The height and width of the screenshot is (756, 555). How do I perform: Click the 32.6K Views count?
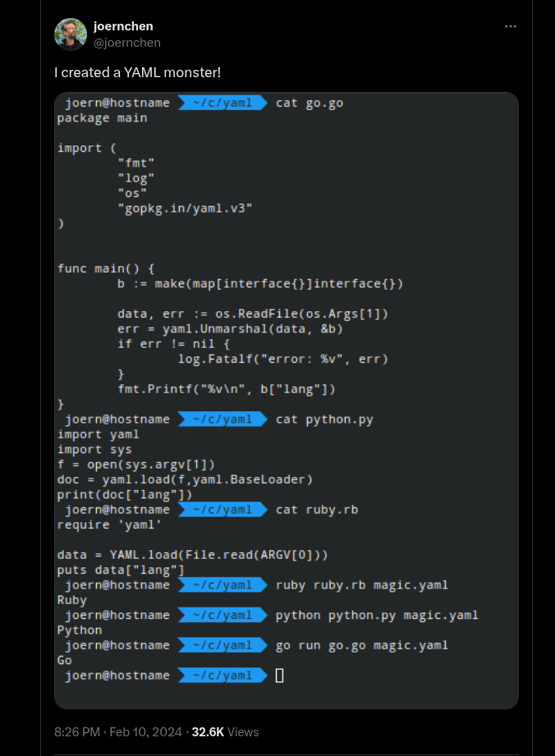click(225, 732)
